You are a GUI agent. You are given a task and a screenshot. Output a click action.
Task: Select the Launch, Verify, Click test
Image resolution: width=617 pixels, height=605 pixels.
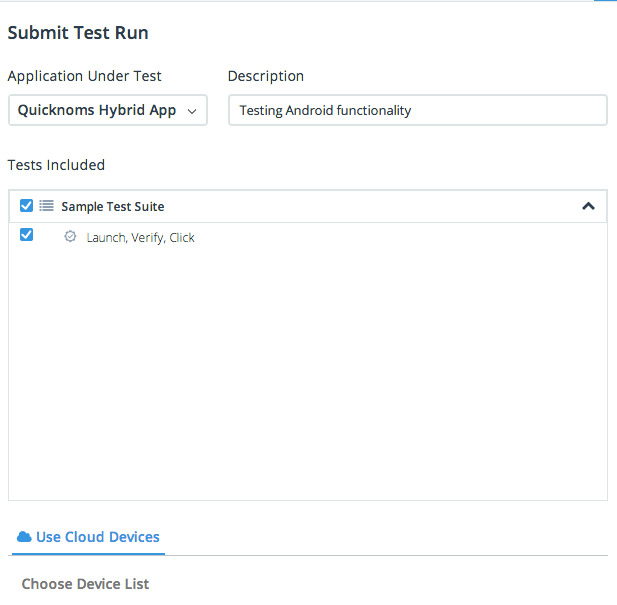click(140, 238)
